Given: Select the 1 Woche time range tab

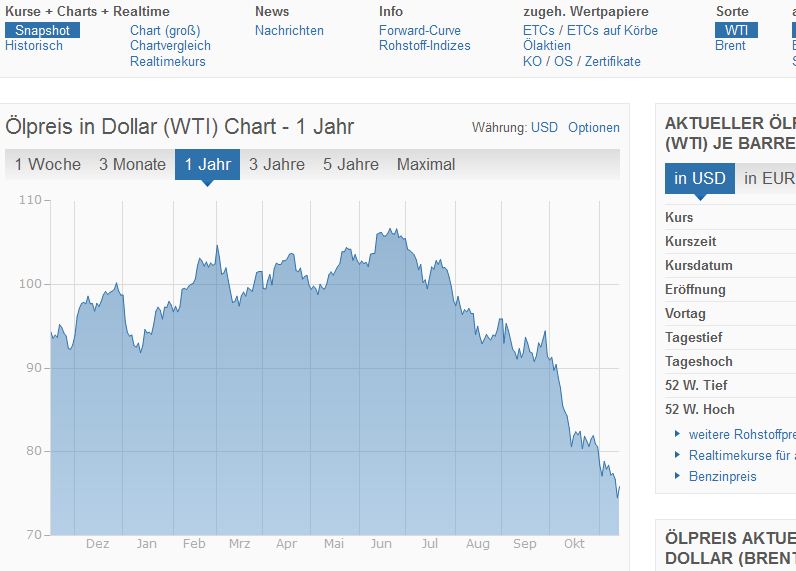Looking at the screenshot, I should [48, 165].
